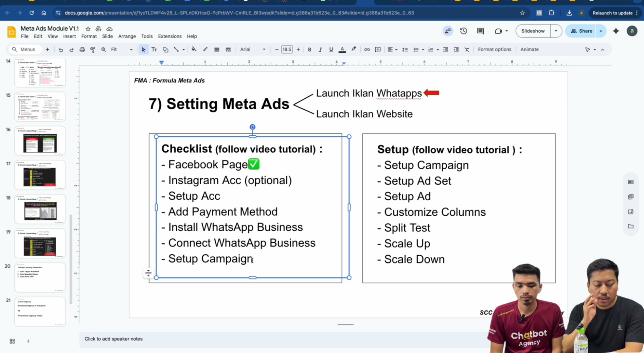This screenshot has width=644, height=353.
Task: Open the text align dropdown
Action: [x=392, y=50]
